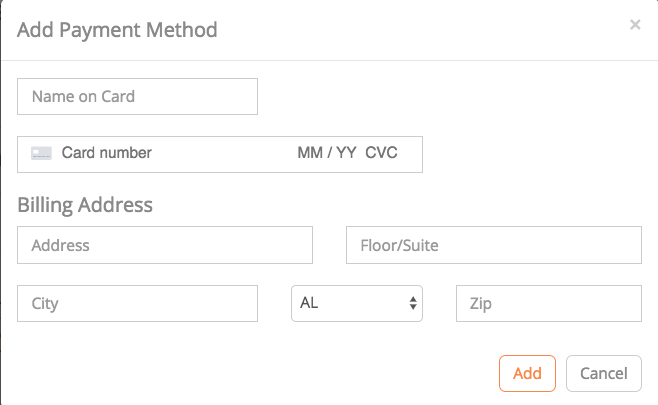The image size is (658, 405).
Task: Click the state selector up-down arrows
Action: 413,304
